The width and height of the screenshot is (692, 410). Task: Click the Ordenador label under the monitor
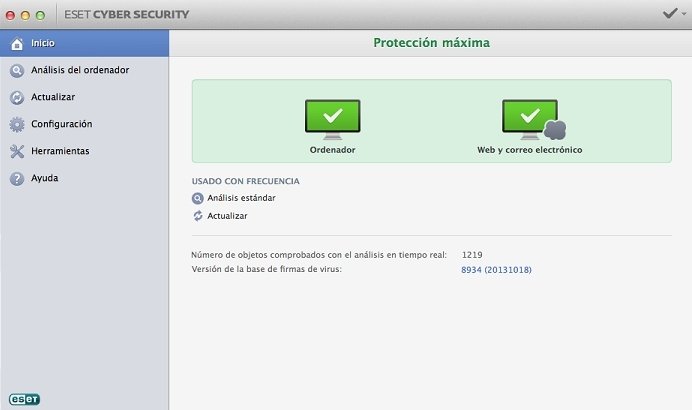(332, 150)
